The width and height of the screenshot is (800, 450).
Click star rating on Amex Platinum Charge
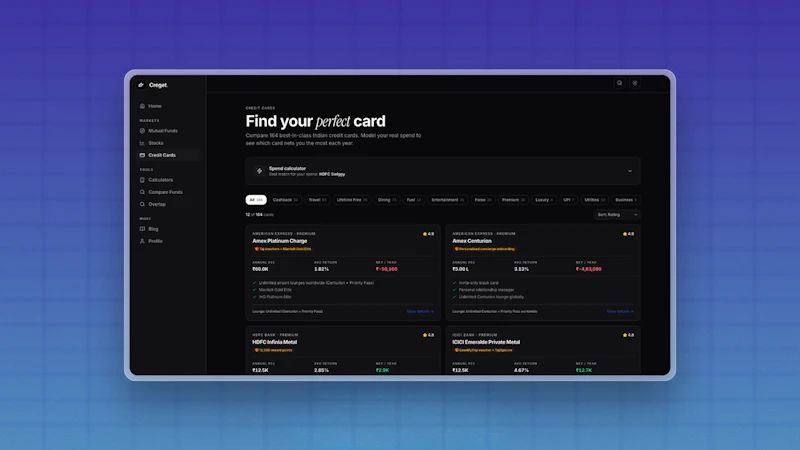pyautogui.click(x=428, y=234)
